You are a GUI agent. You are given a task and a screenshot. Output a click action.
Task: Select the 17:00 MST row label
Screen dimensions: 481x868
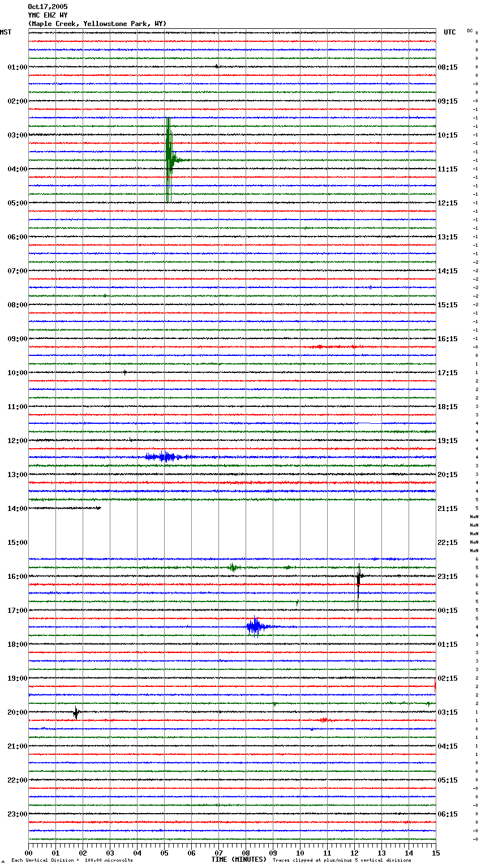[18, 611]
